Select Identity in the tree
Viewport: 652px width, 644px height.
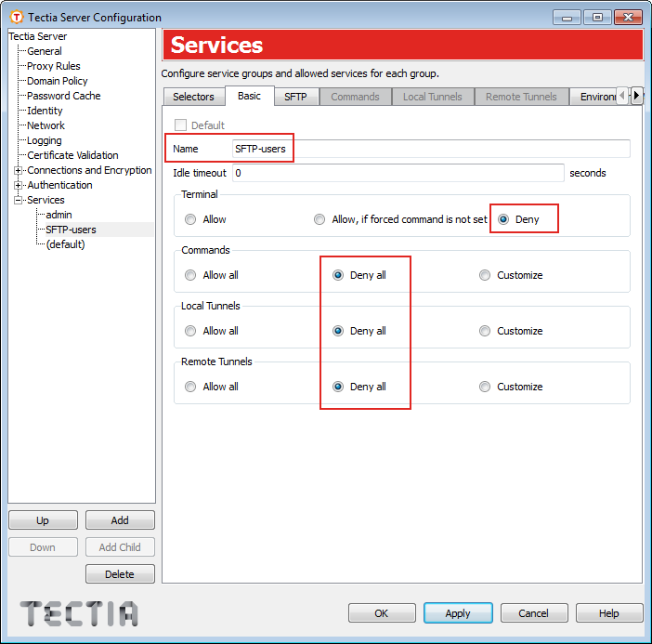tap(45, 111)
